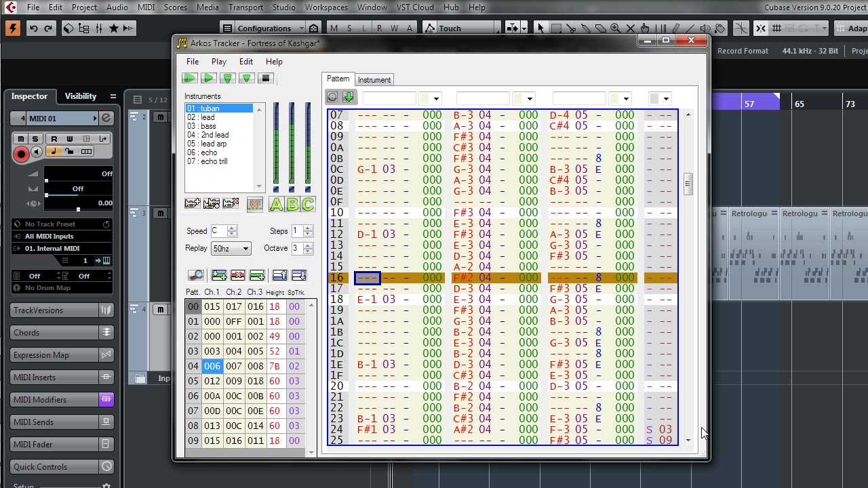Image resolution: width=868 pixels, height=488 pixels.
Task: Toggle the monitor speaker button in Inspector
Action: point(37,152)
